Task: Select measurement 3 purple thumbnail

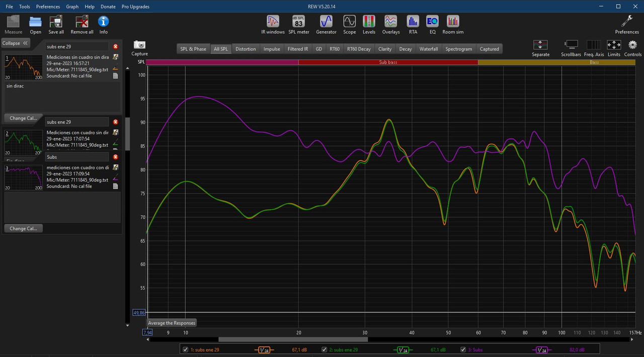Action: click(x=24, y=177)
